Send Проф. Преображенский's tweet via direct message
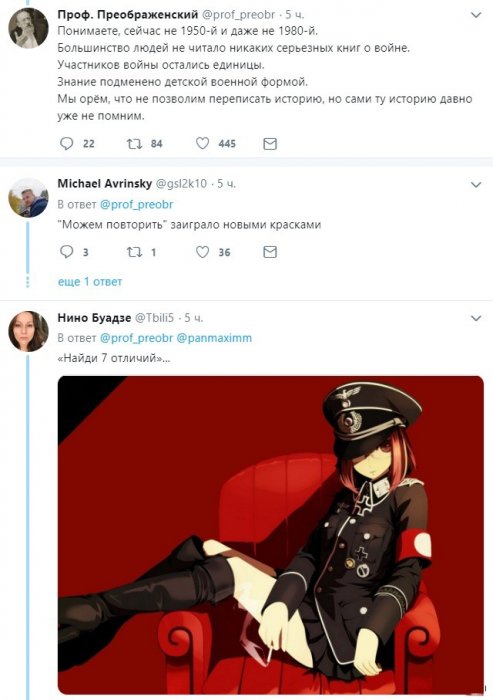Viewport: 493px width, 700px height. [x=270, y=144]
